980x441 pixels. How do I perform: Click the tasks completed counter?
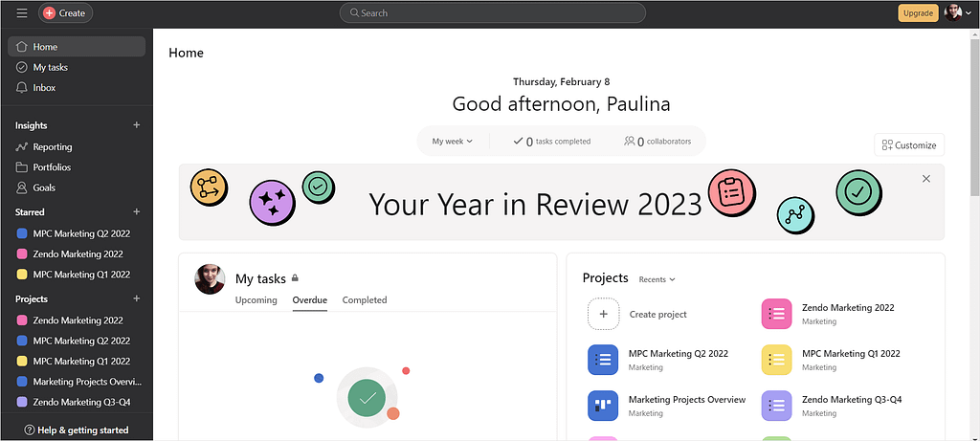point(552,142)
